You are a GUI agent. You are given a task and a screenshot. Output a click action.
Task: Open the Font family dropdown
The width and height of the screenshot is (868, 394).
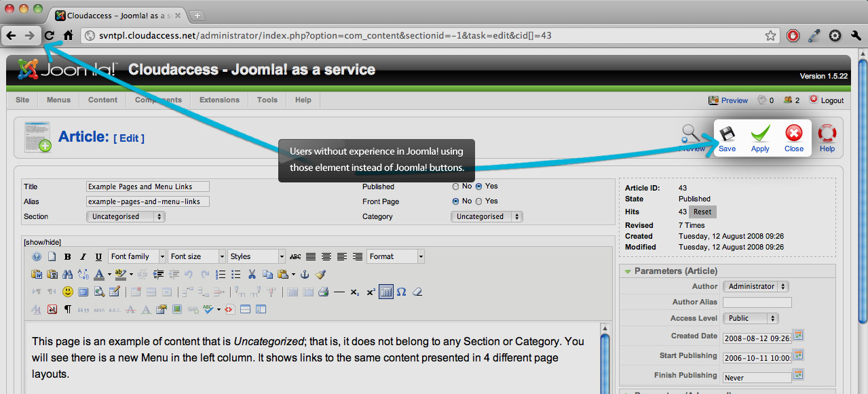[137, 257]
